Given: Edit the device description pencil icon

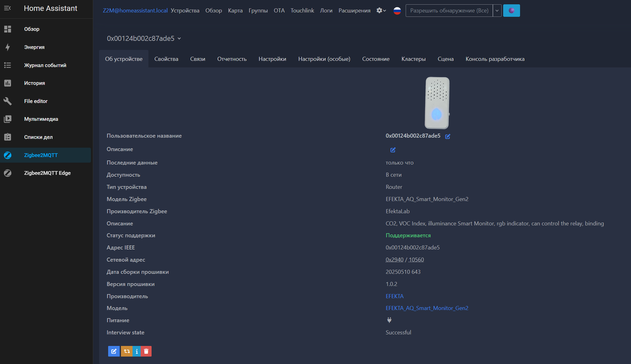Looking at the screenshot, I should point(393,150).
